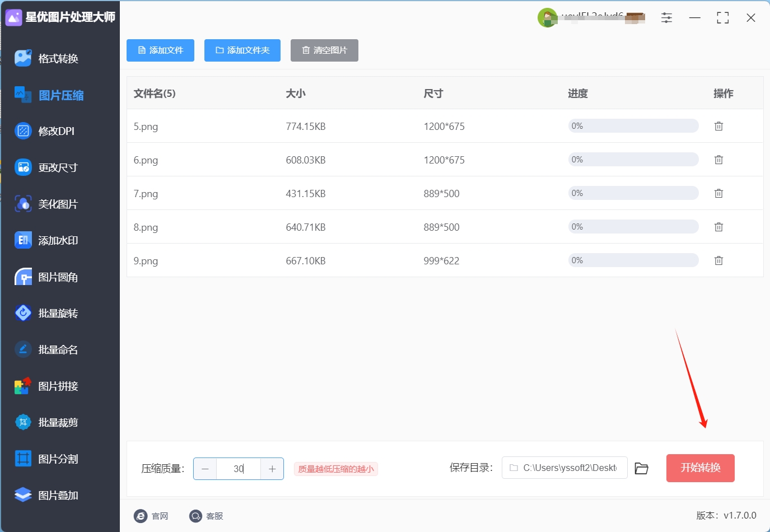Open the 图片拼接 image stitching icon
Viewport: 770px width, 532px height.
[x=23, y=386]
